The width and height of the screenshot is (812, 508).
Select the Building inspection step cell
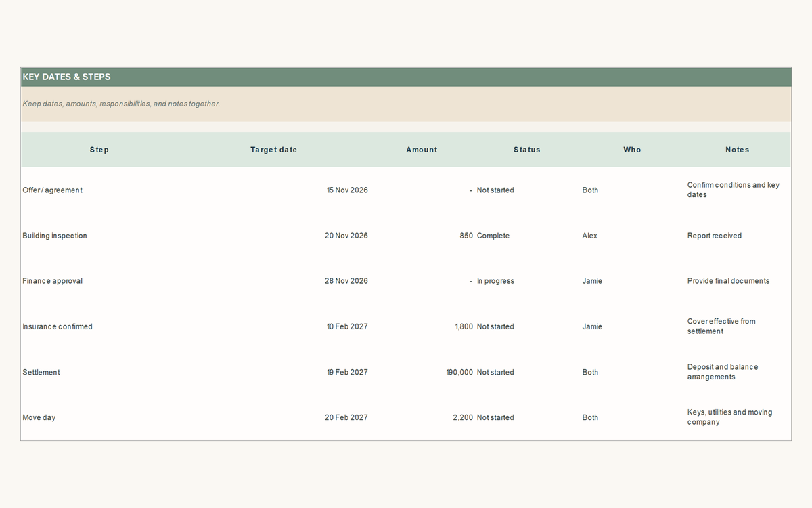coord(55,236)
